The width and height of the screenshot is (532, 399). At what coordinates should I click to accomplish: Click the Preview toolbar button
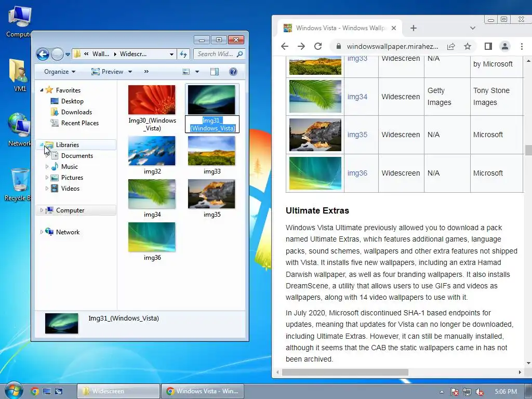(108, 72)
